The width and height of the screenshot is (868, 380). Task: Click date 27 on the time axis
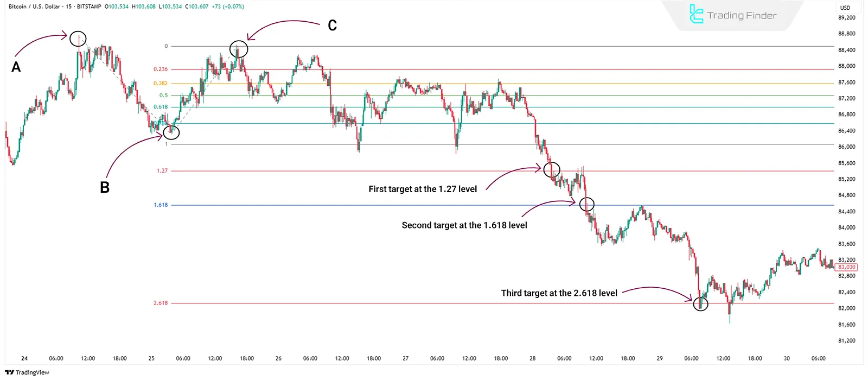[x=406, y=358]
